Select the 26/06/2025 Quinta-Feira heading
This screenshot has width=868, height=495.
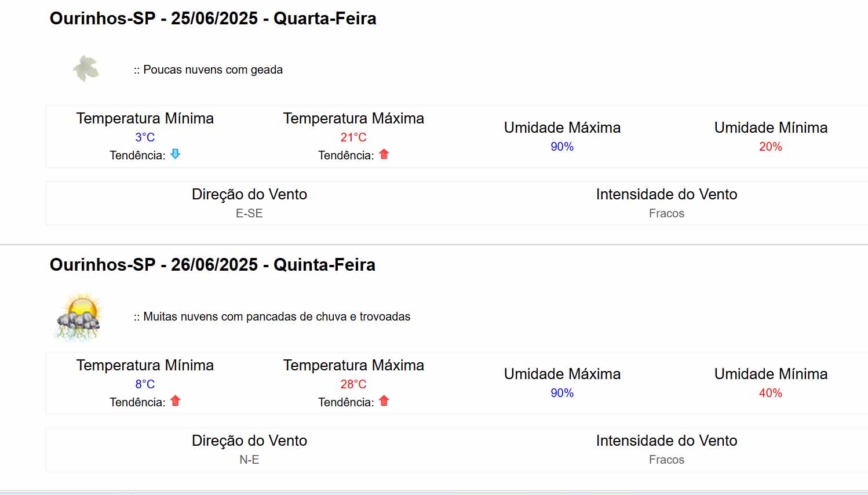(x=213, y=265)
